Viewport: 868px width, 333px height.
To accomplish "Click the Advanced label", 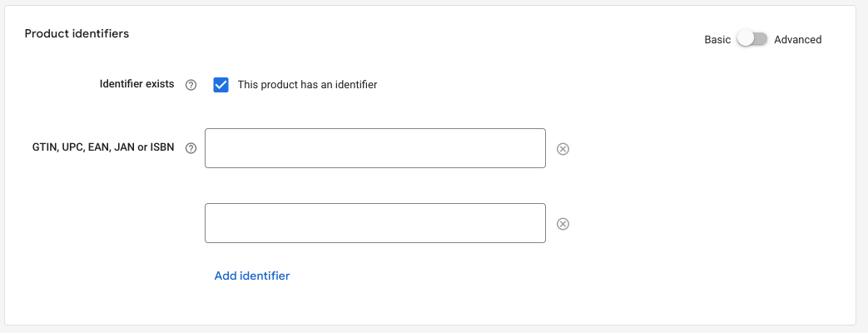I will coord(797,40).
